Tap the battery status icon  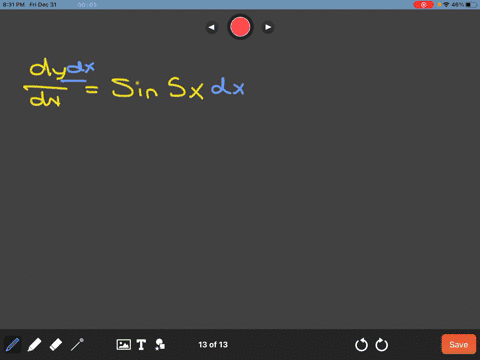(471, 5)
